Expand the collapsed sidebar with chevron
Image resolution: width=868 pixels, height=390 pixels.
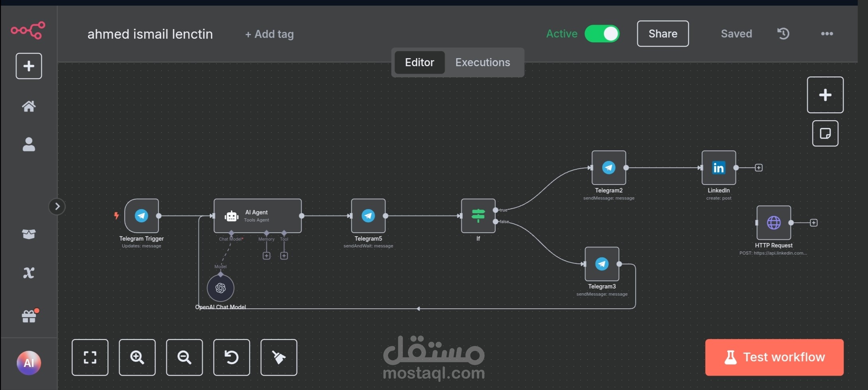coord(57,206)
